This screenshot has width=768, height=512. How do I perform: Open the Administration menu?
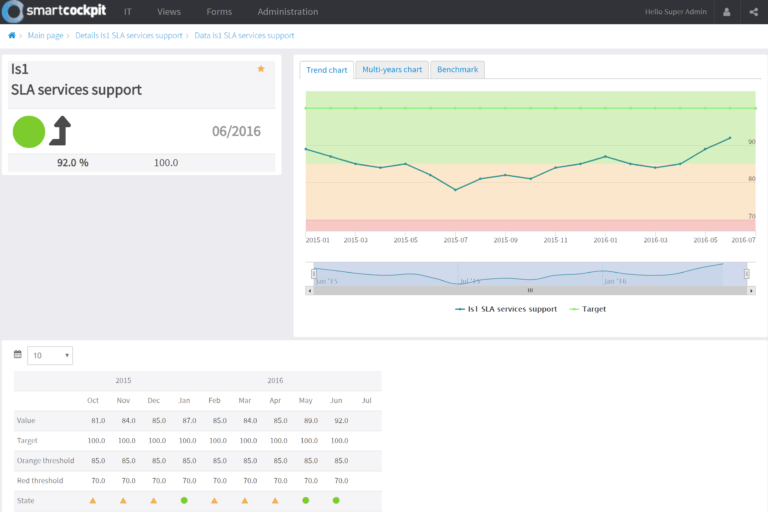point(288,12)
